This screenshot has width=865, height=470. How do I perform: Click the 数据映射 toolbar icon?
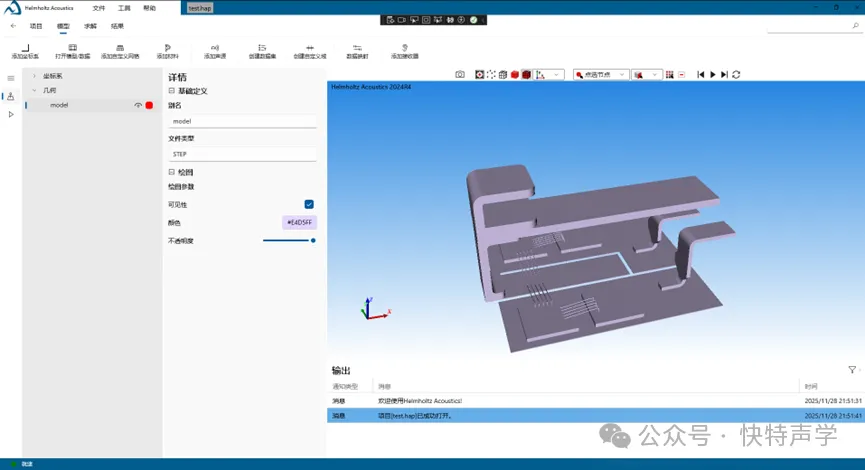pyautogui.click(x=357, y=48)
